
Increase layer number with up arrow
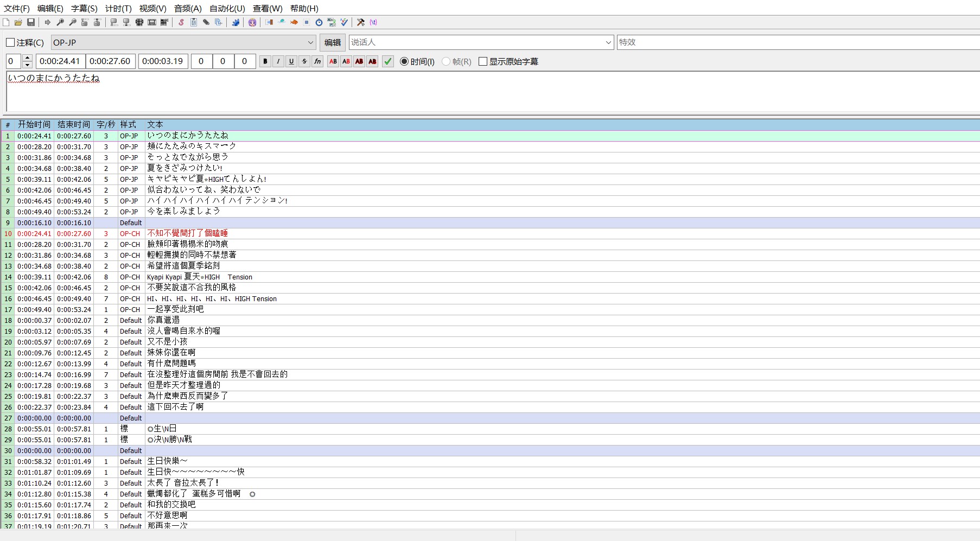tap(28, 58)
